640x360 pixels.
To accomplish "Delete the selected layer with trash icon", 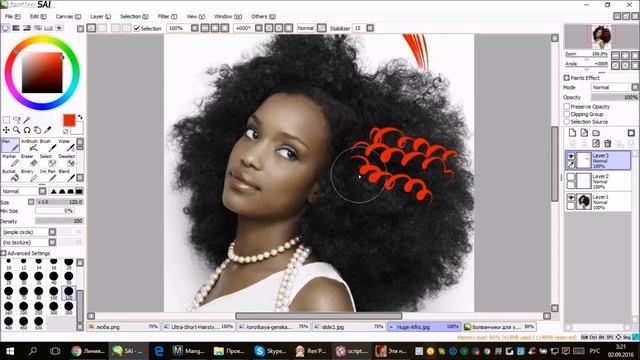I will (608, 143).
